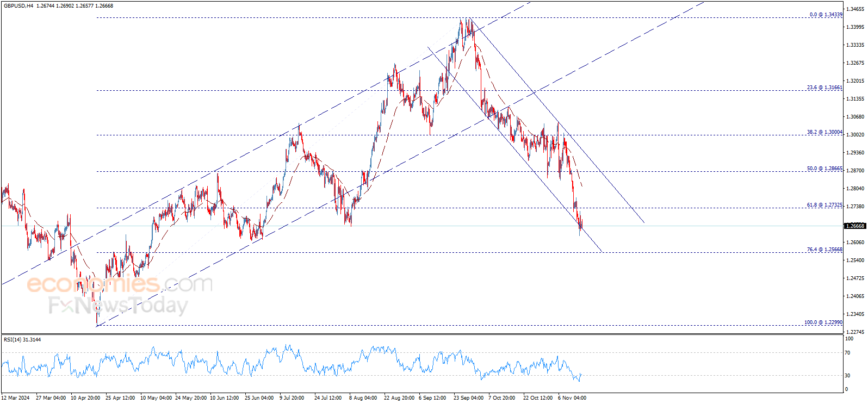868x404 pixels.
Task: Click price axis value 1.27380
Action: coord(855,207)
